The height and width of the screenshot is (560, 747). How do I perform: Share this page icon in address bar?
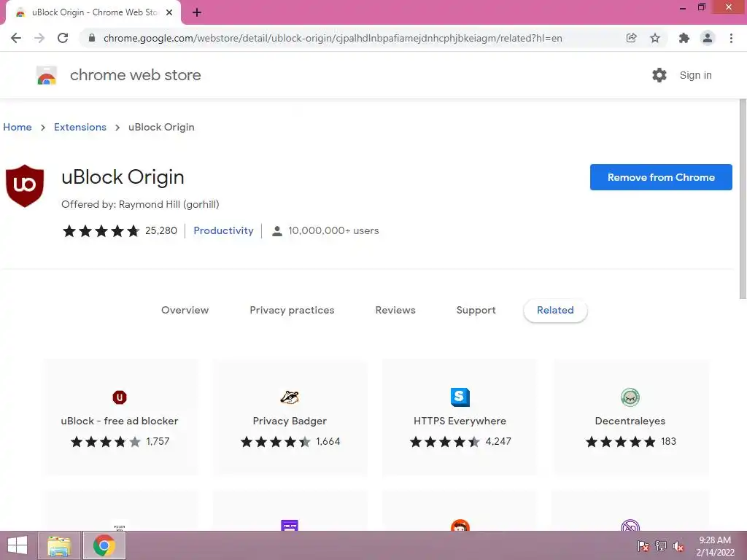632,38
